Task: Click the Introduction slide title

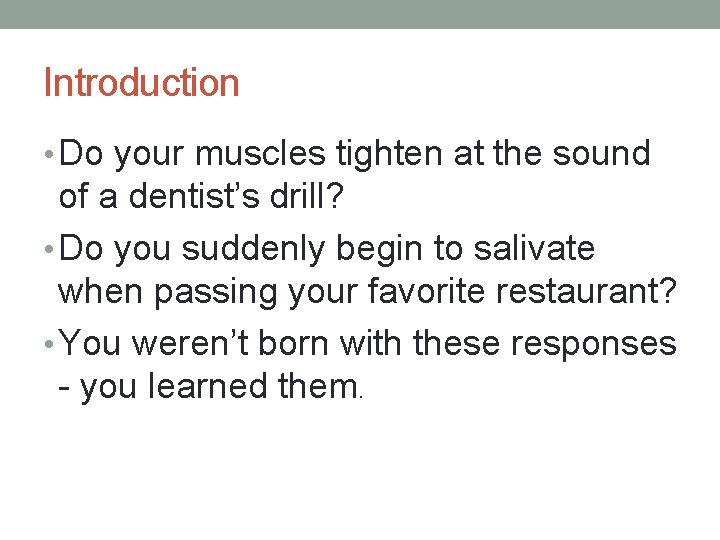Action: pos(141,83)
